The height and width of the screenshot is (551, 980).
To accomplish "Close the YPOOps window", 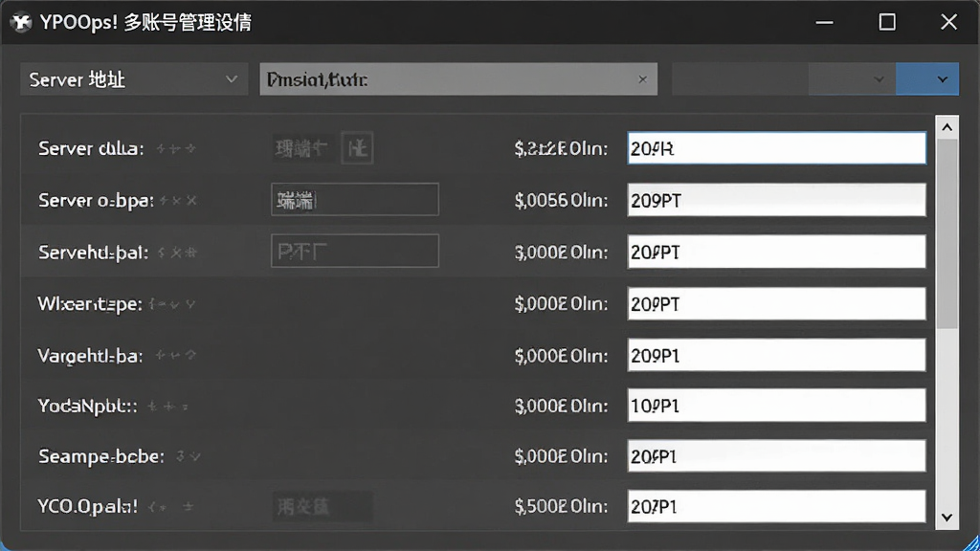I will click(x=948, y=23).
